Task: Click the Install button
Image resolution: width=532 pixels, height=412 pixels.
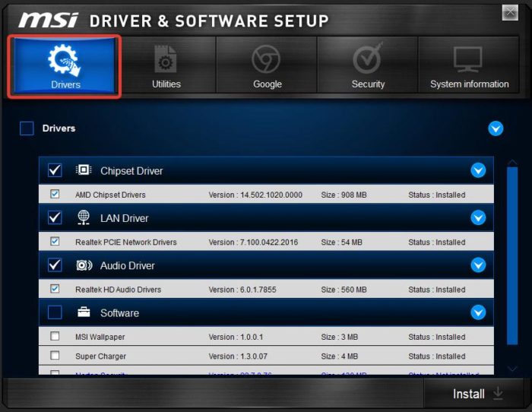Action: click(x=473, y=393)
